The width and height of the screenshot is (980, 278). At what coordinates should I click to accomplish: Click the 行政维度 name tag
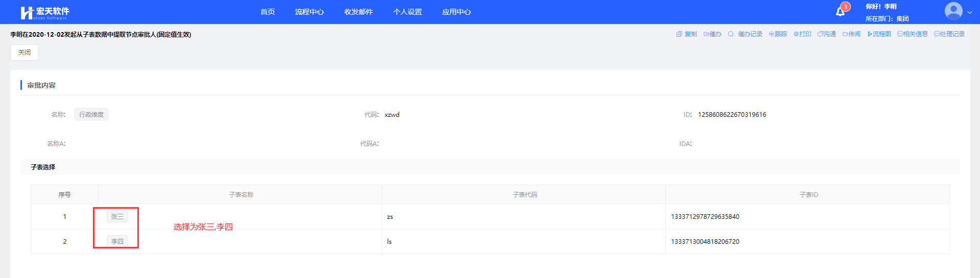[x=91, y=115]
